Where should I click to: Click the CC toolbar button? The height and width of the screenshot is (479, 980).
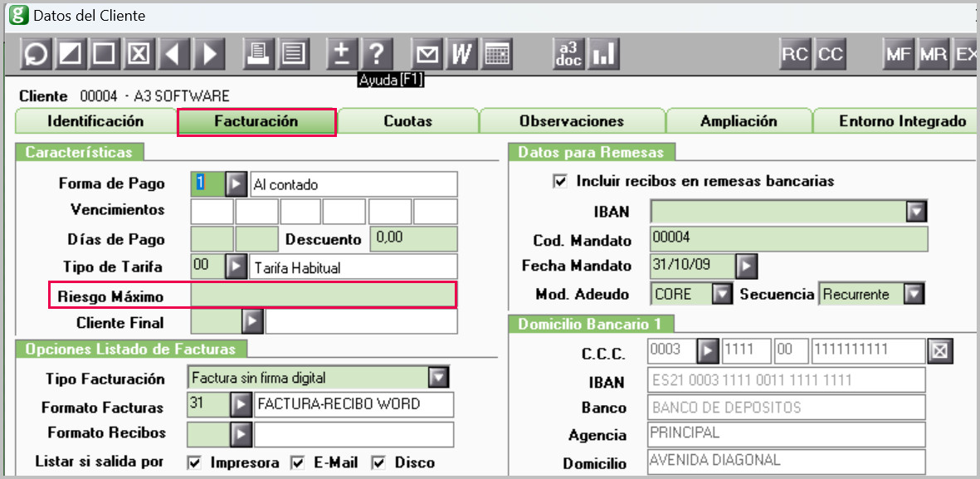[x=831, y=55]
